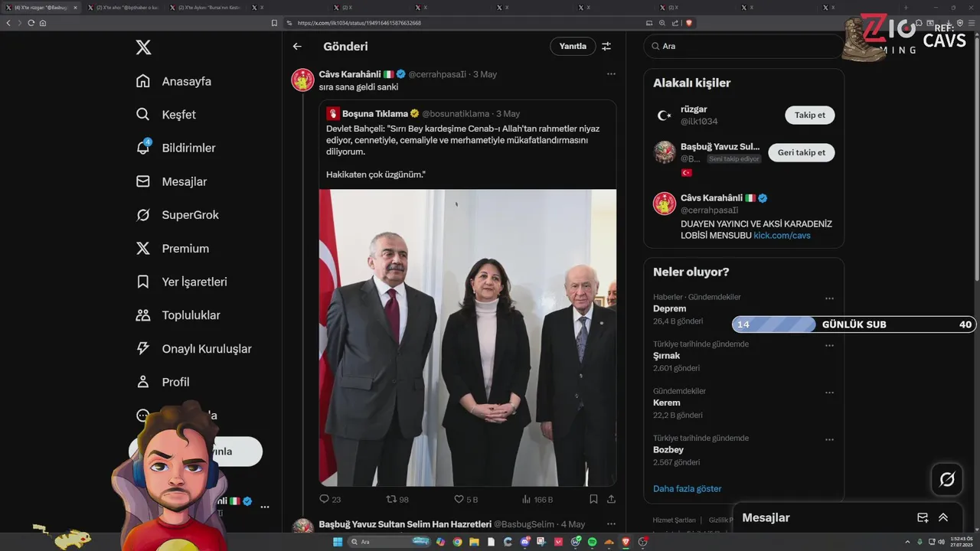Image resolution: width=980 pixels, height=551 pixels.
Task: Click the repost icon with 98 reposts
Action: [391, 499]
